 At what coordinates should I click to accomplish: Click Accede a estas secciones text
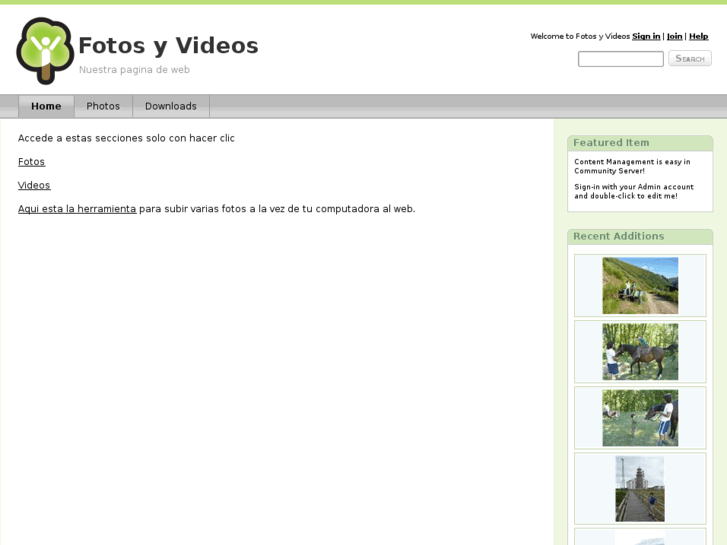126,138
